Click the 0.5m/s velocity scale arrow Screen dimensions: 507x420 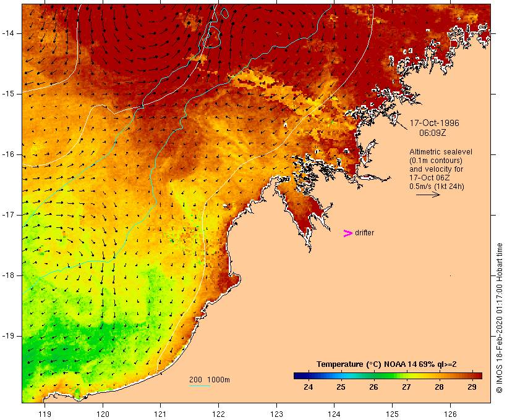click(428, 195)
